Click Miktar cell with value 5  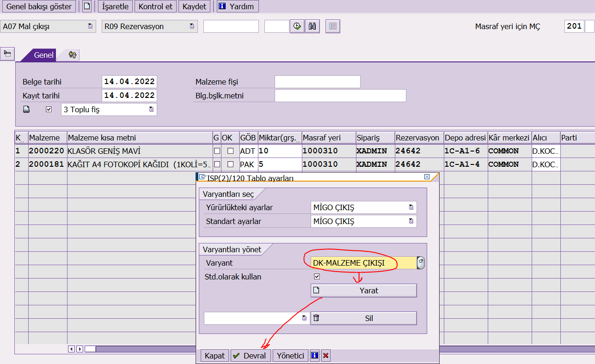point(280,164)
